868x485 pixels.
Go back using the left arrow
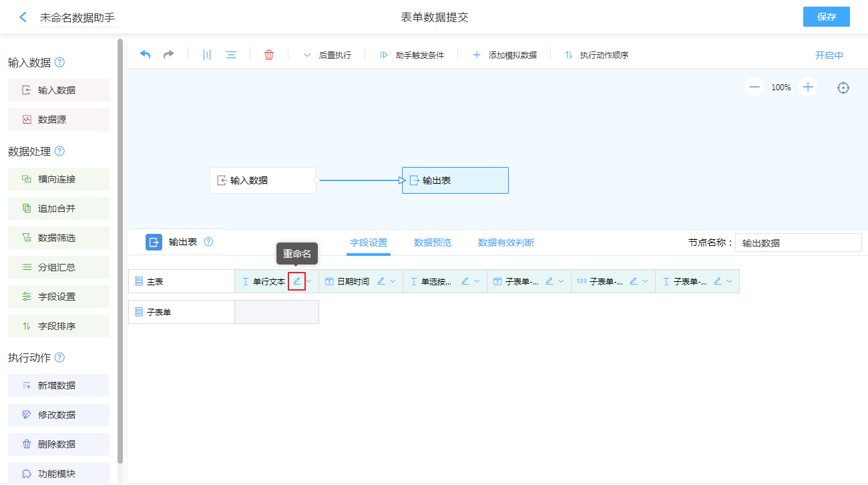23,17
